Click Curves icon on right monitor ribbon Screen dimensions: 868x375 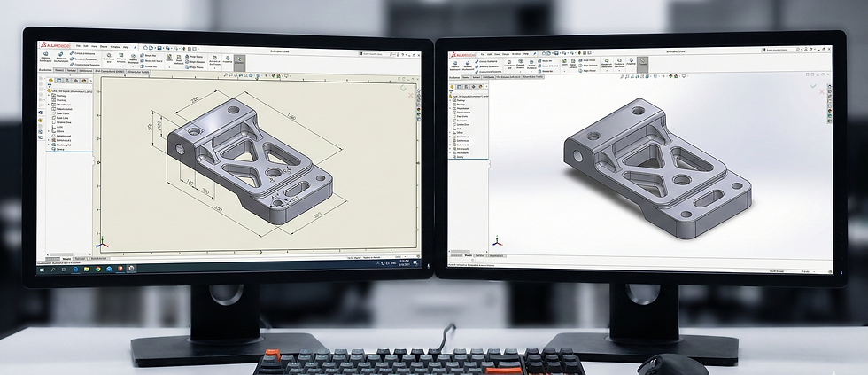click(619, 60)
